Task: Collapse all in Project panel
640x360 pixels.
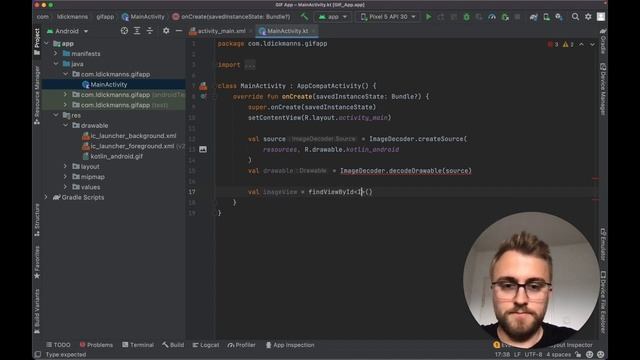Action: [150, 31]
